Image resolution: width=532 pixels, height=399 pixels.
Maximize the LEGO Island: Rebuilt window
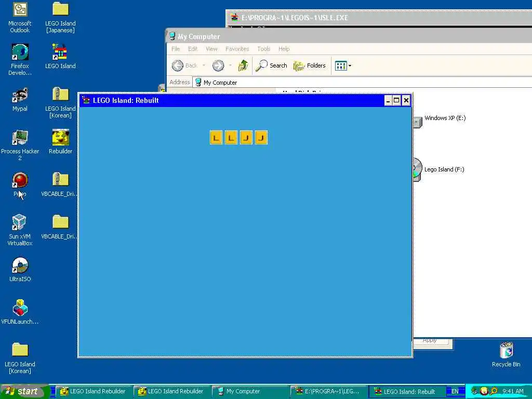tap(396, 100)
